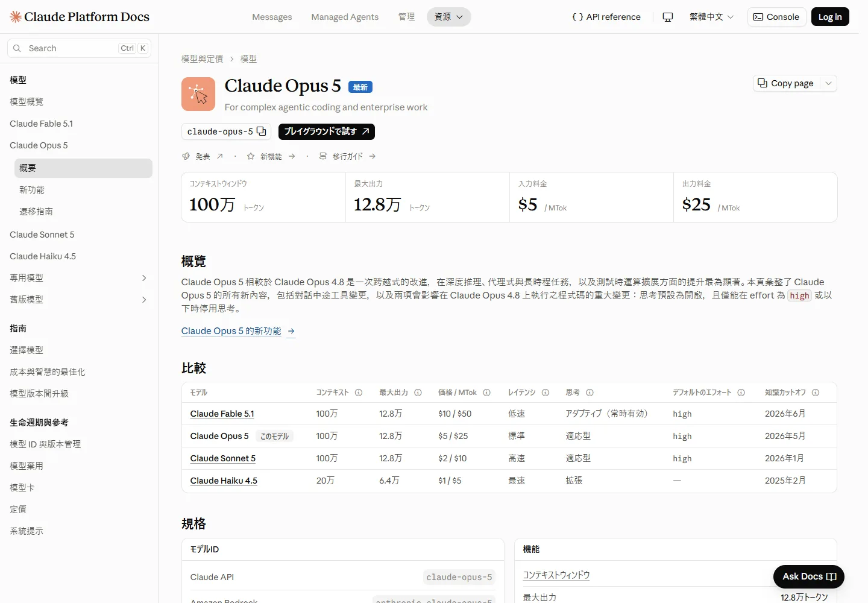Screen dimensions: 868x603
Task: Click the megaphone icon next to 発表
Action: point(186,156)
